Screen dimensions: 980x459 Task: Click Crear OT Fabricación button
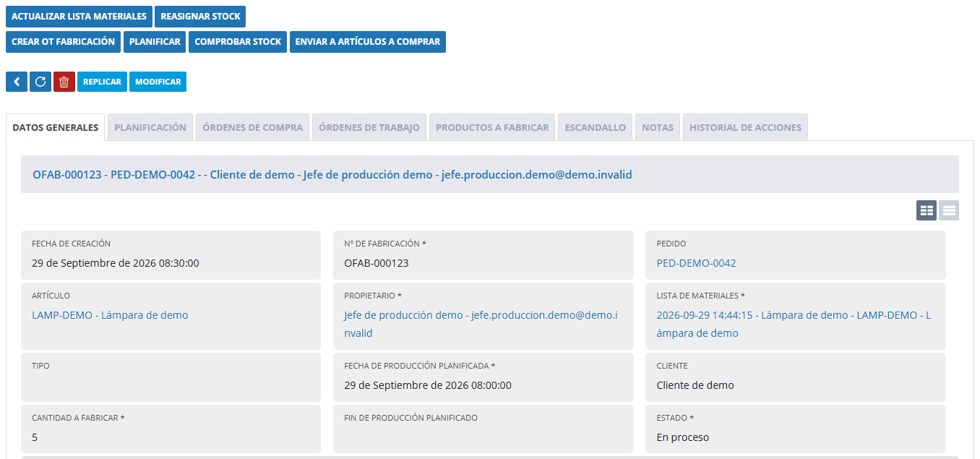click(x=63, y=42)
